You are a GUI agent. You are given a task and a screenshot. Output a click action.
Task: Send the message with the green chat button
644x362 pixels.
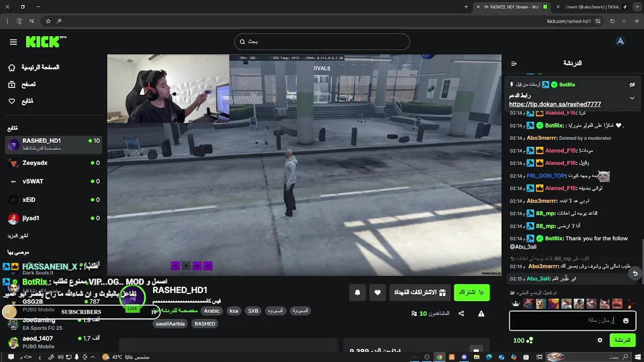(x=622, y=340)
